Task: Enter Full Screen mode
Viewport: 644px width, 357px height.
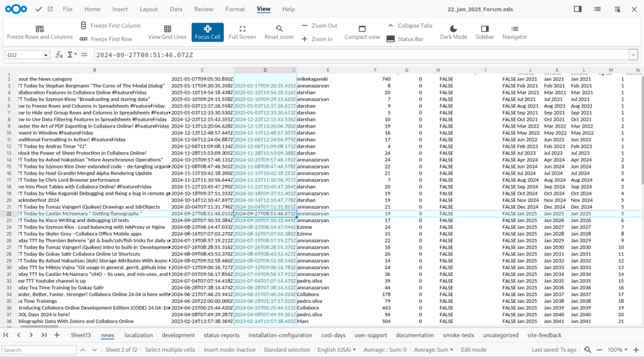Action: pos(242,29)
